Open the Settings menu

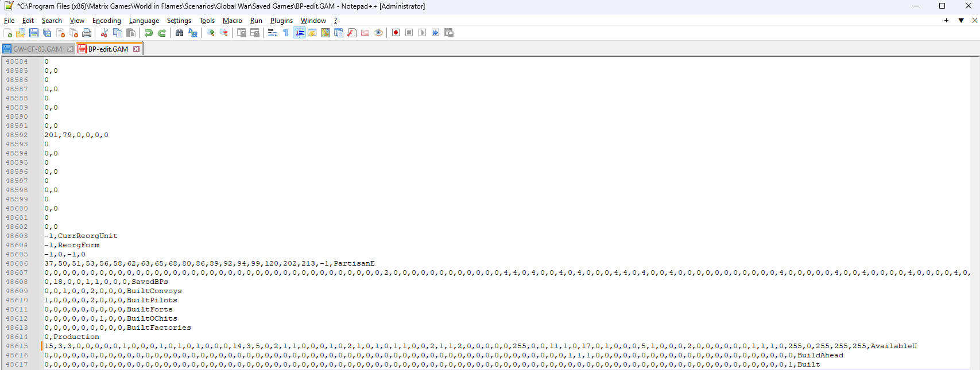[x=179, y=21]
